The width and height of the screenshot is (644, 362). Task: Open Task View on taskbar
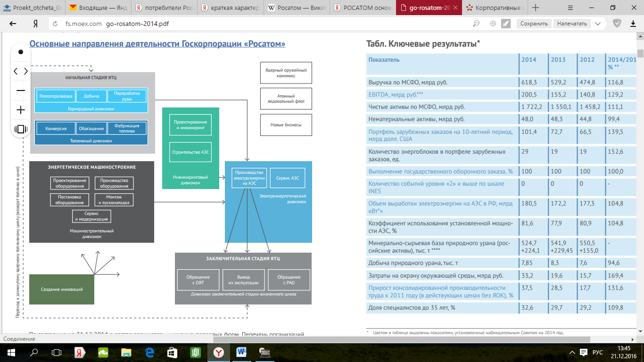click(x=57, y=352)
